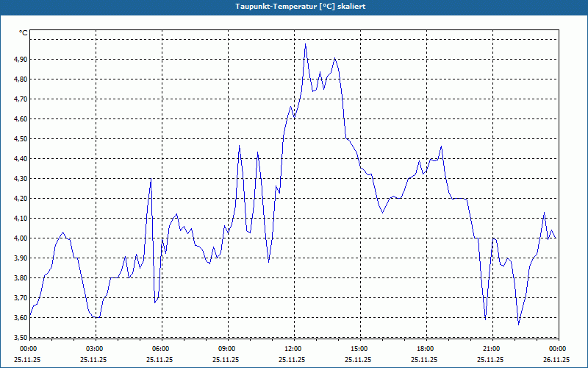Click the "03:00" x-axis time label
588x368 pixels.
click(94, 349)
